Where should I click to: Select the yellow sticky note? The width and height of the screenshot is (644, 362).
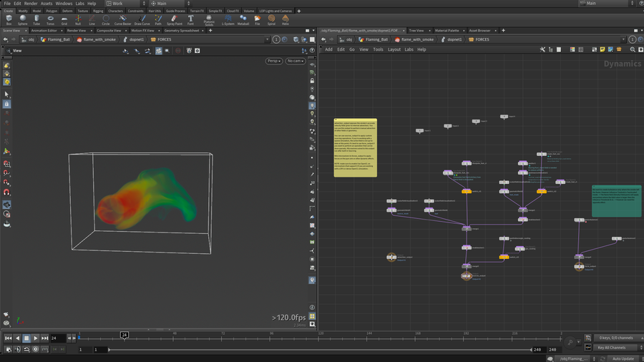coord(355,148)
